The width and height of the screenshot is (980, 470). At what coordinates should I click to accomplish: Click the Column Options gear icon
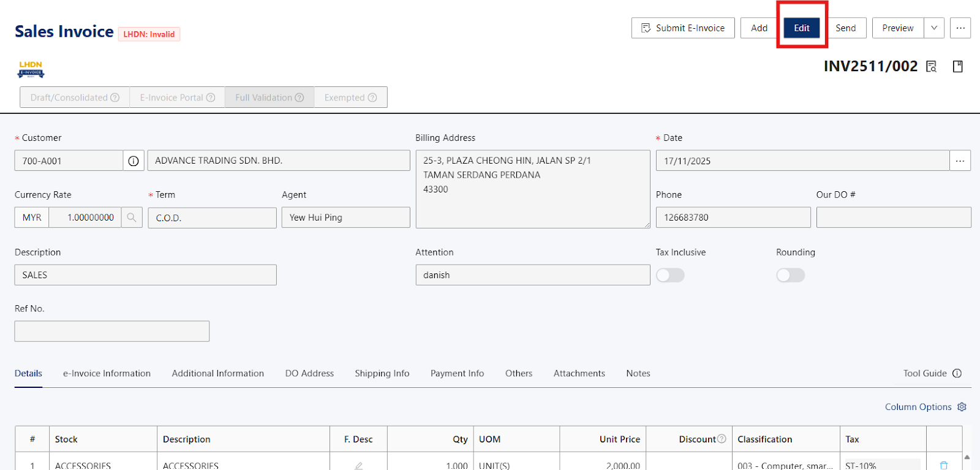coord(962,407)
